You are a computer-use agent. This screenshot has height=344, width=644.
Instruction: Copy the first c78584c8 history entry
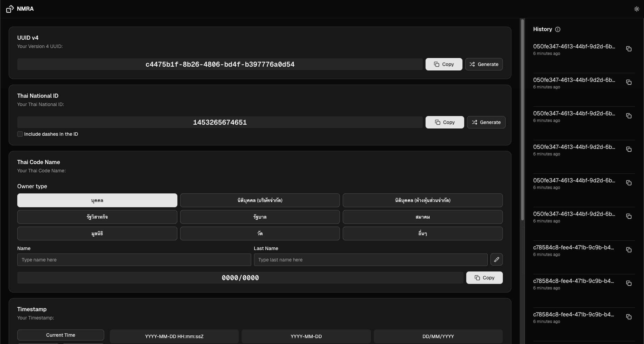[x=628, y=250]
